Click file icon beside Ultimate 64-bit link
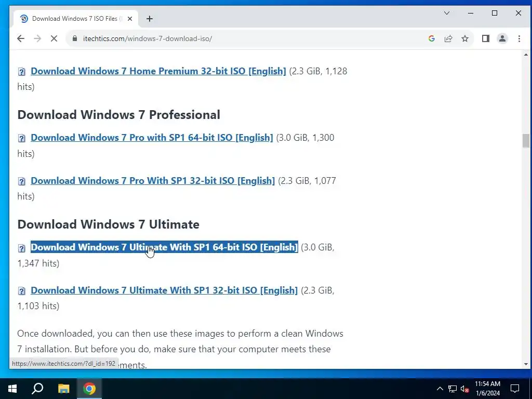 pos(22,248)
